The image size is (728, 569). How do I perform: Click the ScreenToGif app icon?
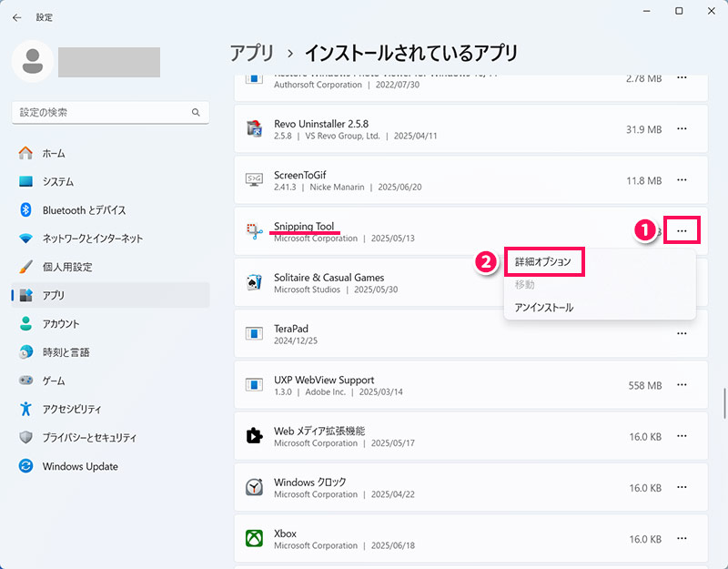click(x=254, y=179)
